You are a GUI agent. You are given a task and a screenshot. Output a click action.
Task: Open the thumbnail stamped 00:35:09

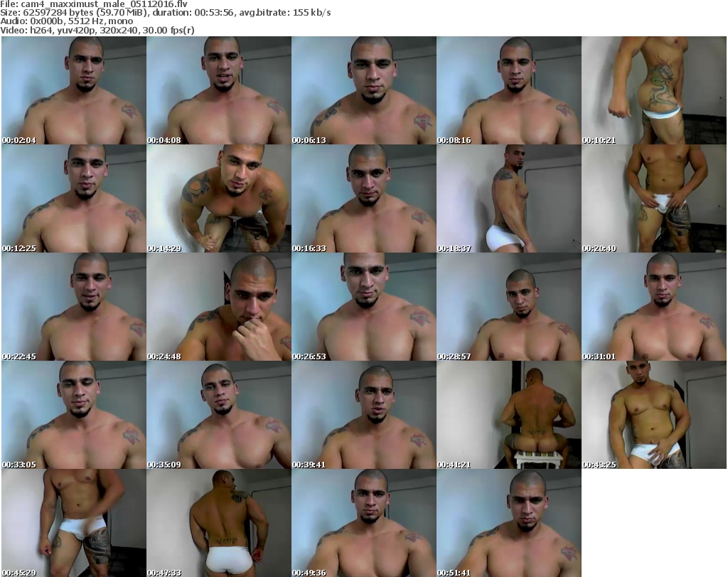(x=219, y=415)
